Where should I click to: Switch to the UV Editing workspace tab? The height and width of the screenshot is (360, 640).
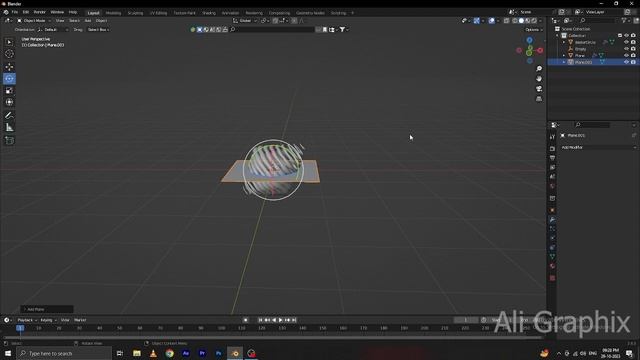coord(158,13)
